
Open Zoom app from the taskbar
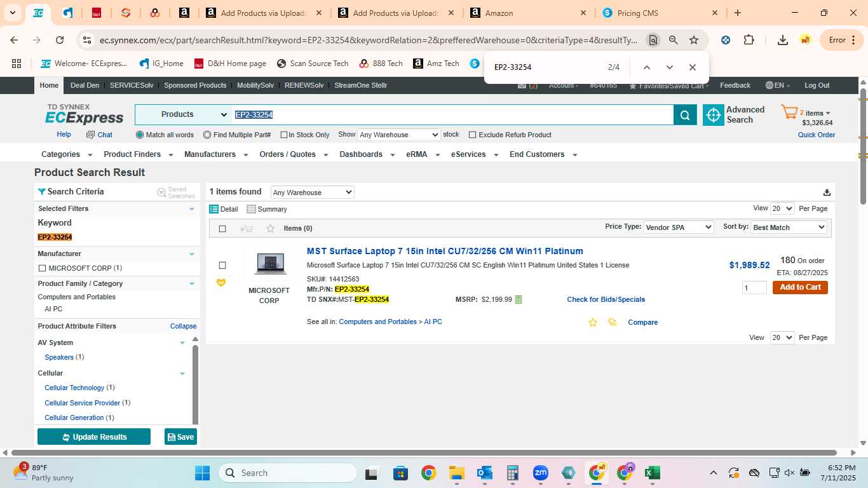tap(541, 473)
